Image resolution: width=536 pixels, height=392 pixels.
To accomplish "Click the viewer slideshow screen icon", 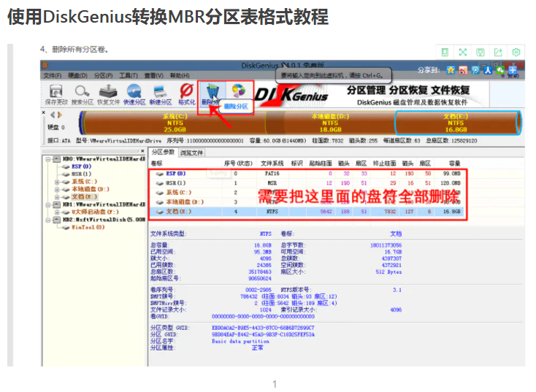I will [x=481, y=53].
